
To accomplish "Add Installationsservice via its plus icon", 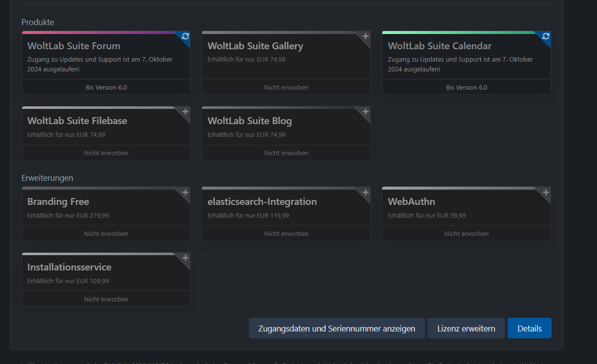I will pos(185,258).
